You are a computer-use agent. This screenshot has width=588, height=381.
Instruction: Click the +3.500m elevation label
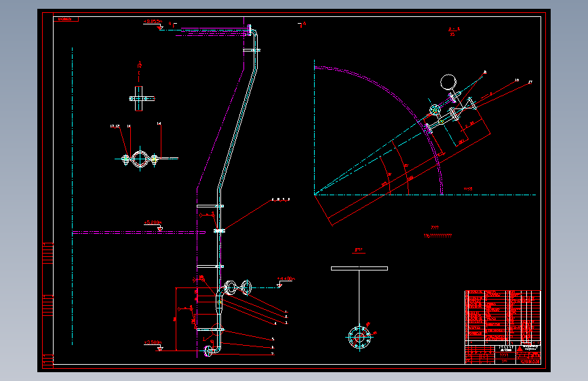pyautogui.click(x=153, y=342)
